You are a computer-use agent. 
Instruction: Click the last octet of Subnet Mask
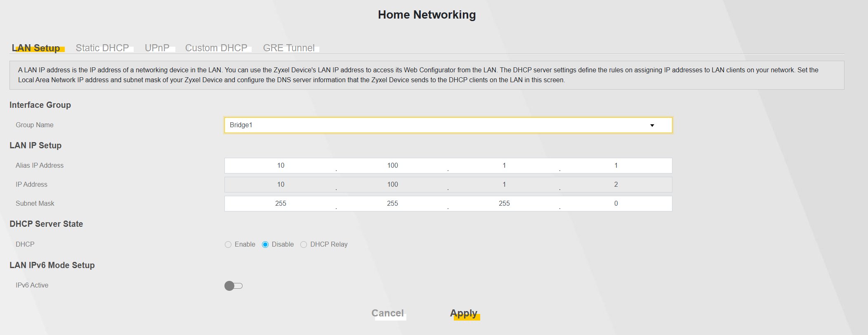tap(616, 204)
